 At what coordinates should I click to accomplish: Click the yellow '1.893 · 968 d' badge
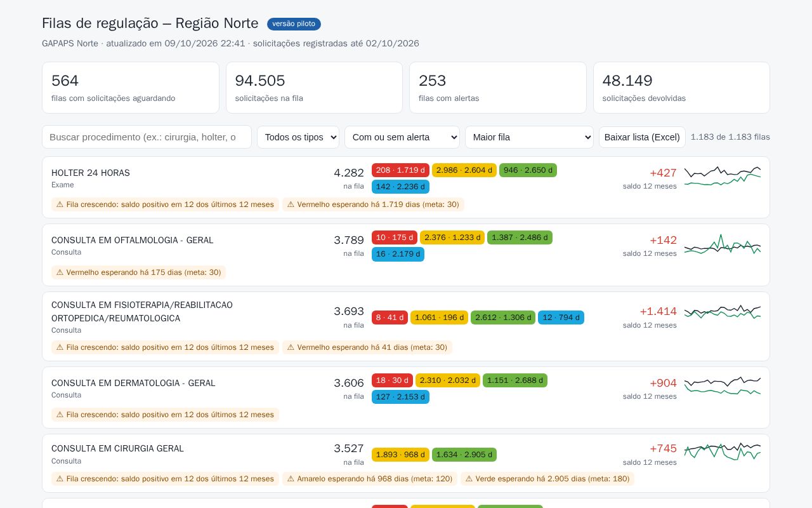pyautogui.click(x=400, y=455)
